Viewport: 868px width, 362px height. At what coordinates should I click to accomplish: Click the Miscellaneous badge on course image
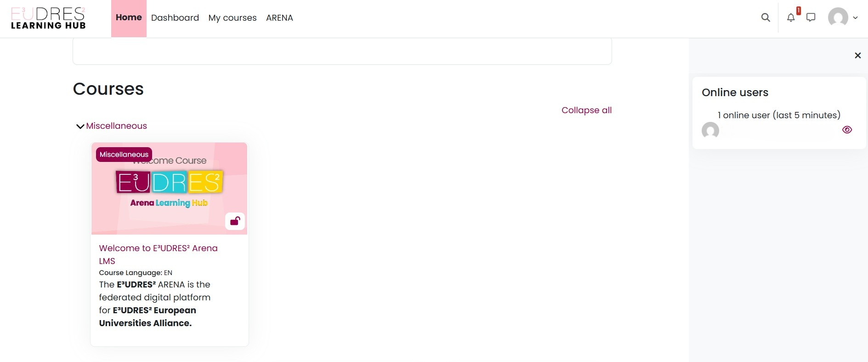click(124, 155)
